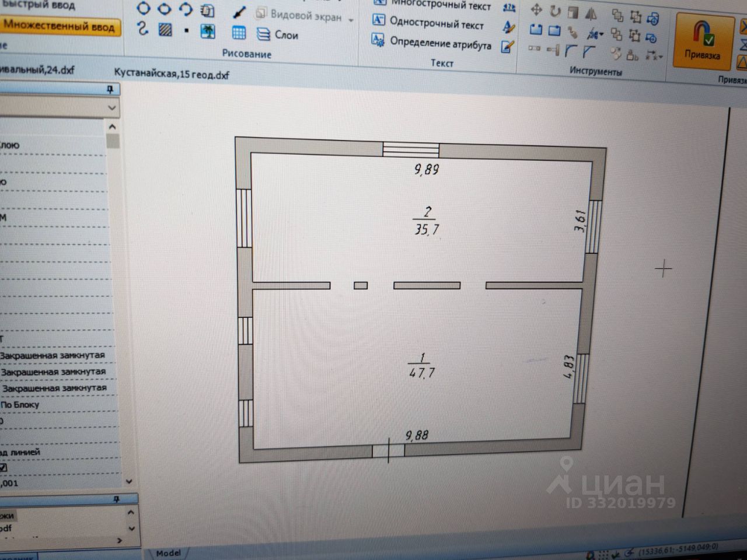
Task: Select the 4,83 vertical dimension text
Action: (x=569, y=366)
